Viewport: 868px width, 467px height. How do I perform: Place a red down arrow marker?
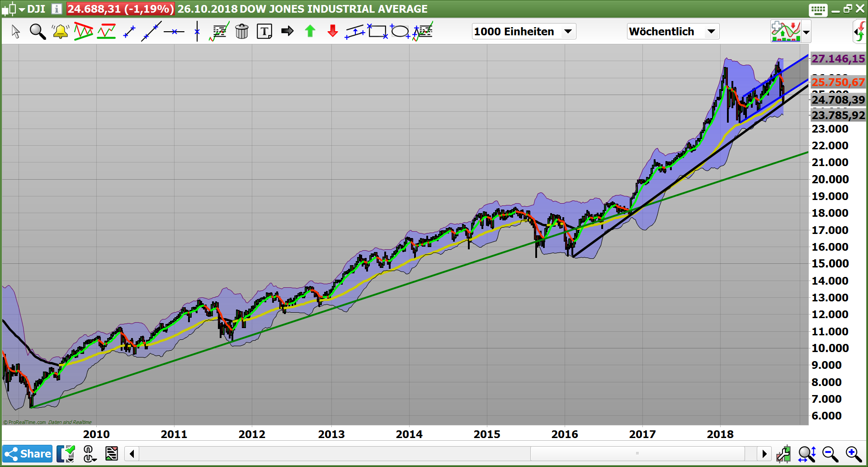(x=333, y=31)
